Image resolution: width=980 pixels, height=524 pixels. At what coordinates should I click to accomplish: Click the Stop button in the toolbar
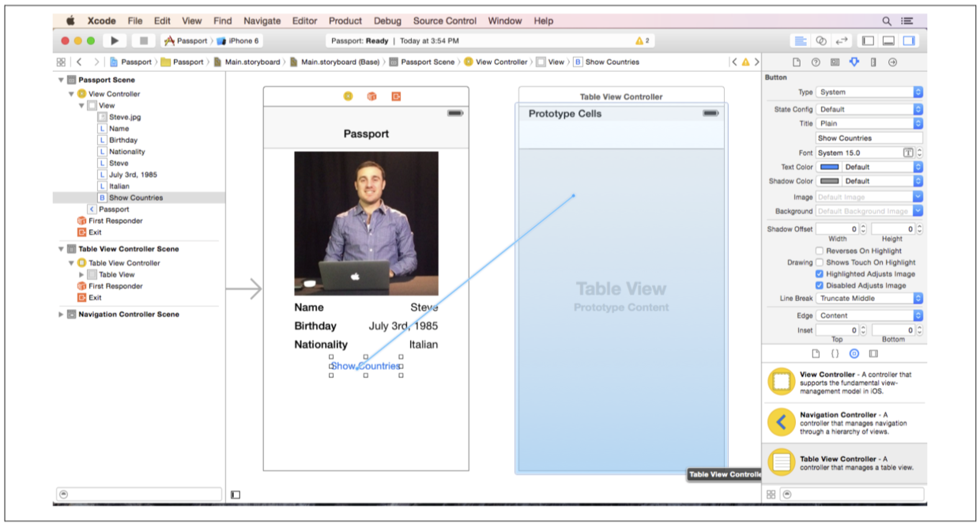143,41
